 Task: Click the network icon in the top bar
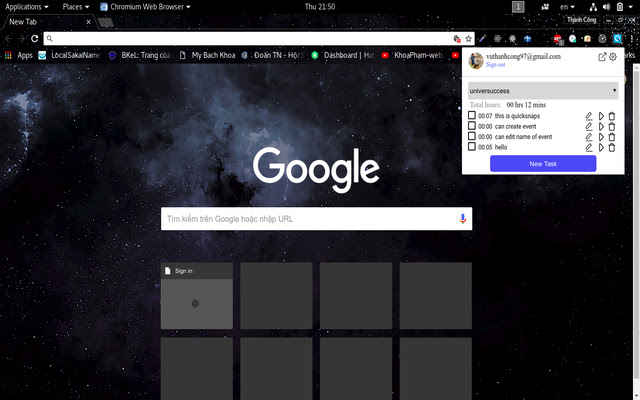tap(593, 7)
